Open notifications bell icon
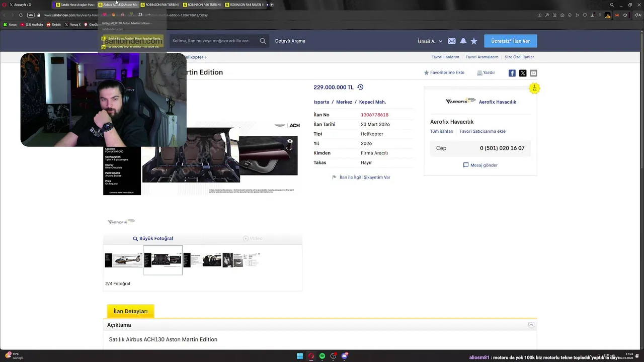This screenshot has height=362, width=644. (463, 41)
